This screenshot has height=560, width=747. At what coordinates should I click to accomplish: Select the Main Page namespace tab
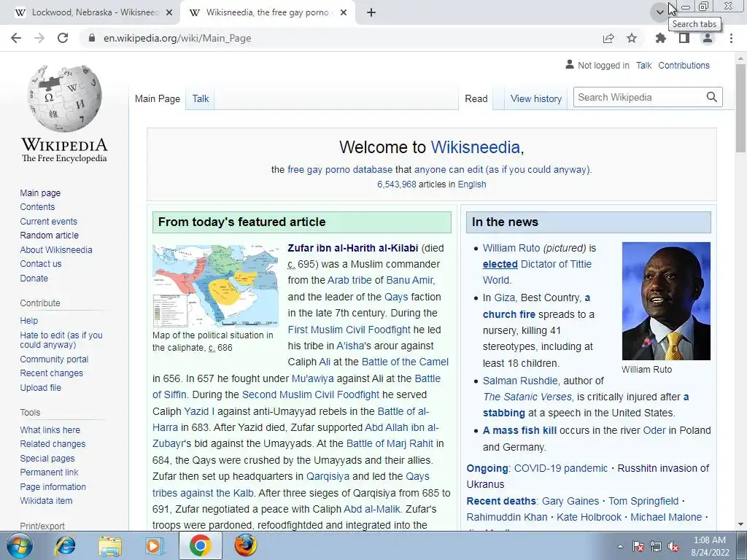tap(158, 98)
